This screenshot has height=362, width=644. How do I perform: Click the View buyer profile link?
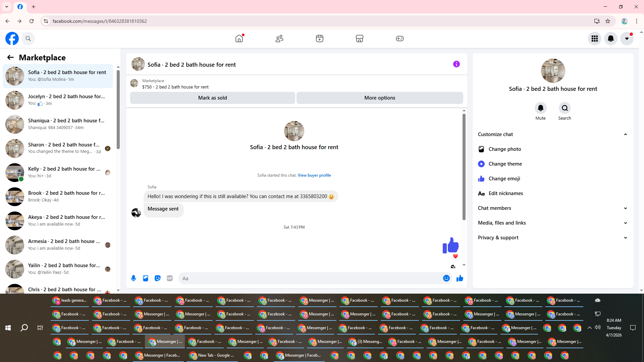tap(314, 175)
